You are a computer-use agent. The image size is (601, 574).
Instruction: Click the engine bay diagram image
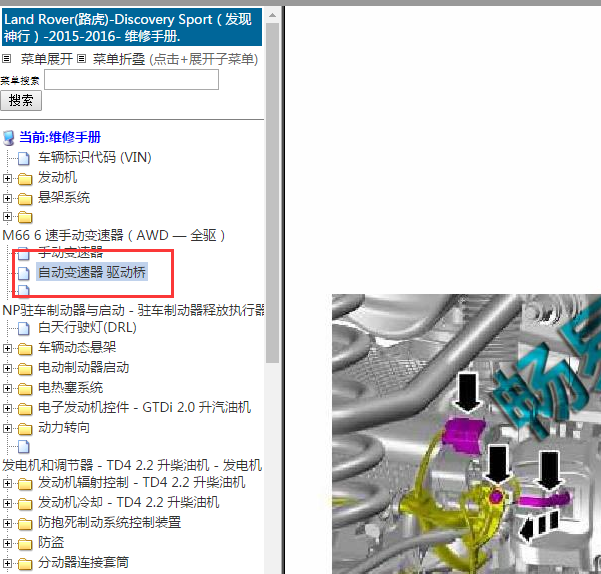tap(466, 434)
